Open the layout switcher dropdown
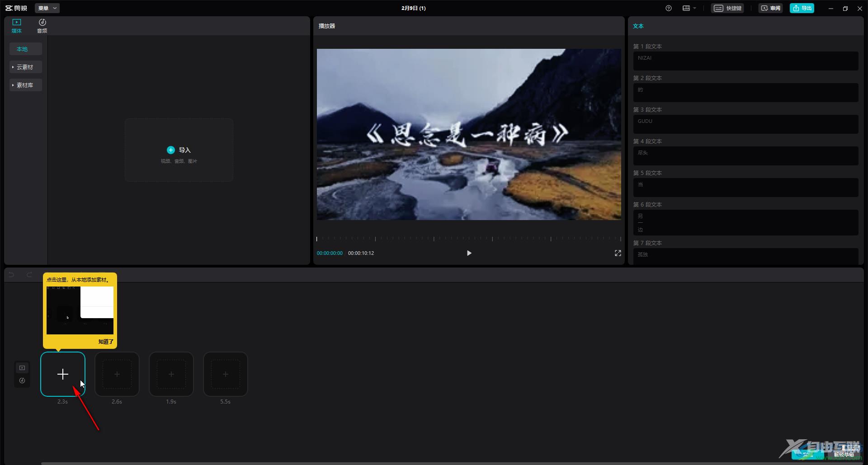Viewport: 868px width, 465px height. click(x=689, y=8)
